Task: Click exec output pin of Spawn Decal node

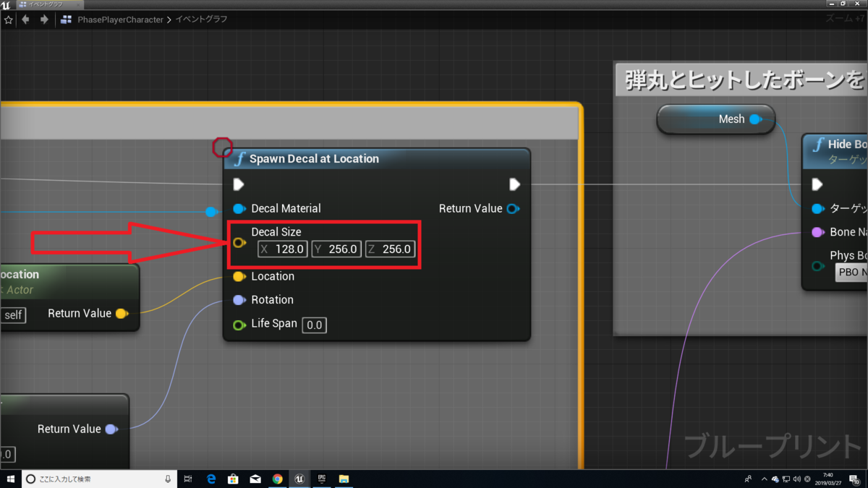Action: [514, 184]
